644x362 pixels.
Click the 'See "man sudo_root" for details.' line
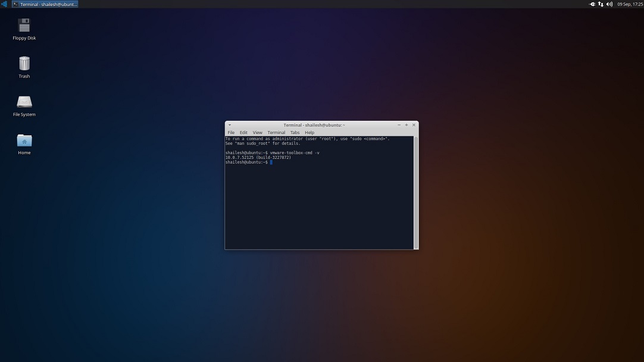[x=263, y=143]
